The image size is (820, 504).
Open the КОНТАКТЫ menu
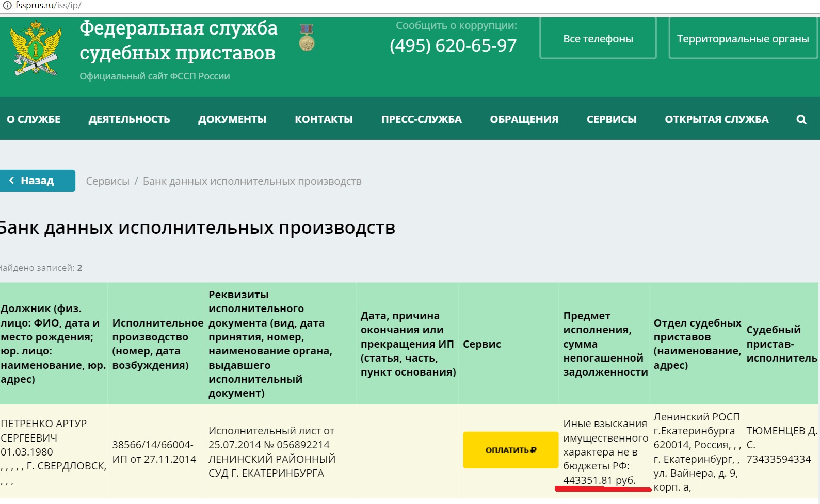324,119
